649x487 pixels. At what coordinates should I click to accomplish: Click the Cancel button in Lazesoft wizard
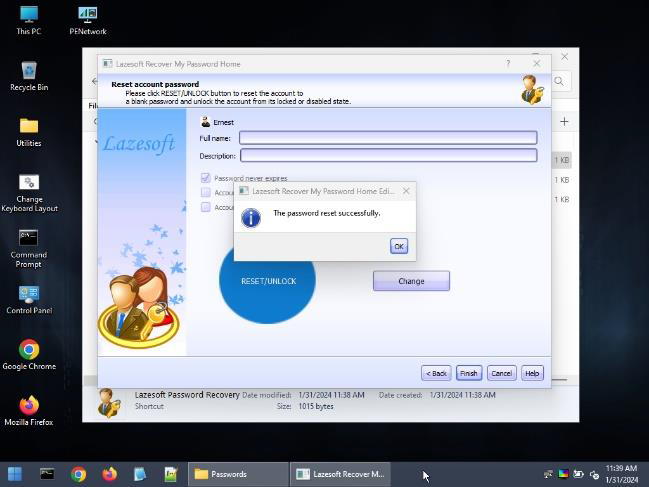pyautogui.click(x=501, y=373)
